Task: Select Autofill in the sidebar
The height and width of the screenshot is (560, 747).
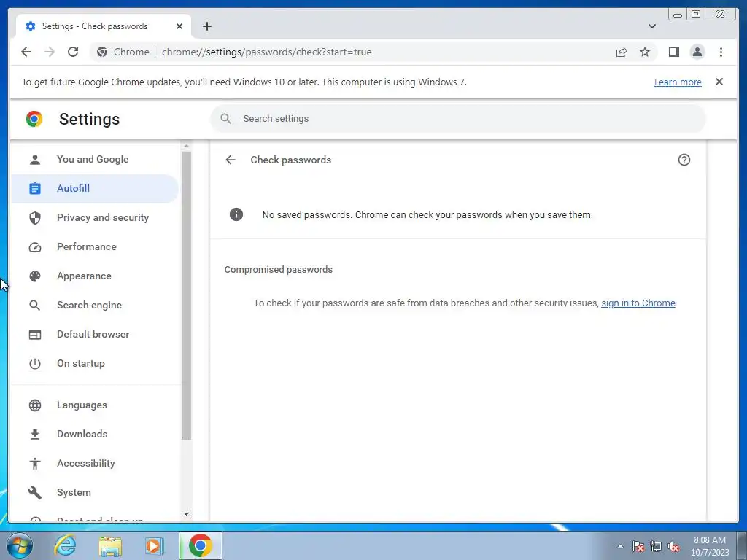Action: point(94,189)
